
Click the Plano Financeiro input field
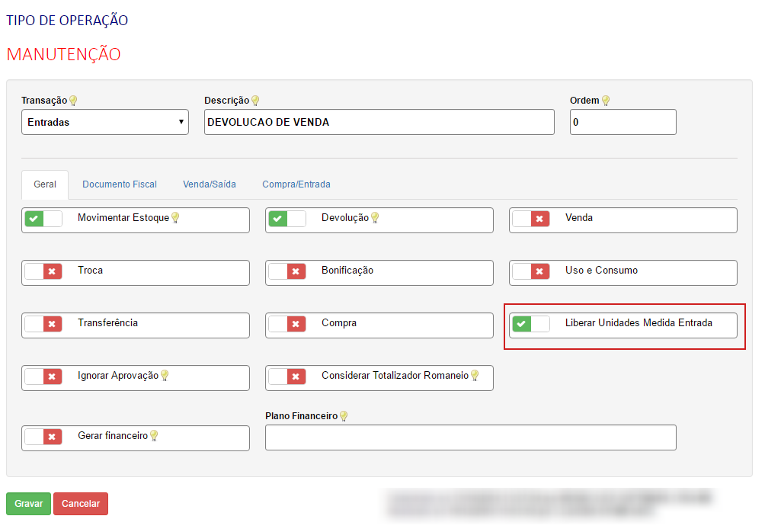pyautogui.click(x=470, y=437)
